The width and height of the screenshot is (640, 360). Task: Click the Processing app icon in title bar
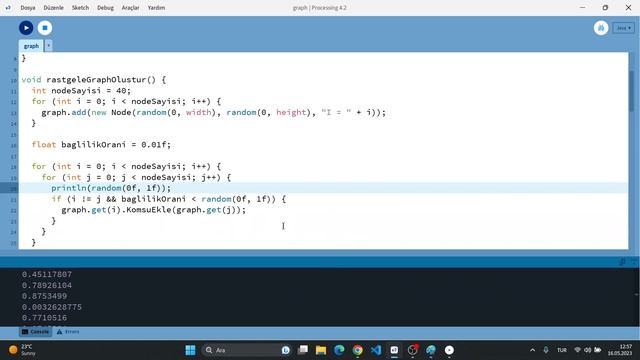[8, 8]
